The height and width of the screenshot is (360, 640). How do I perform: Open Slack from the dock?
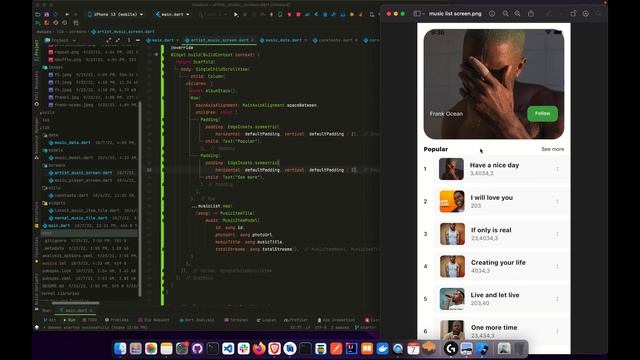(x=244, y=349)
